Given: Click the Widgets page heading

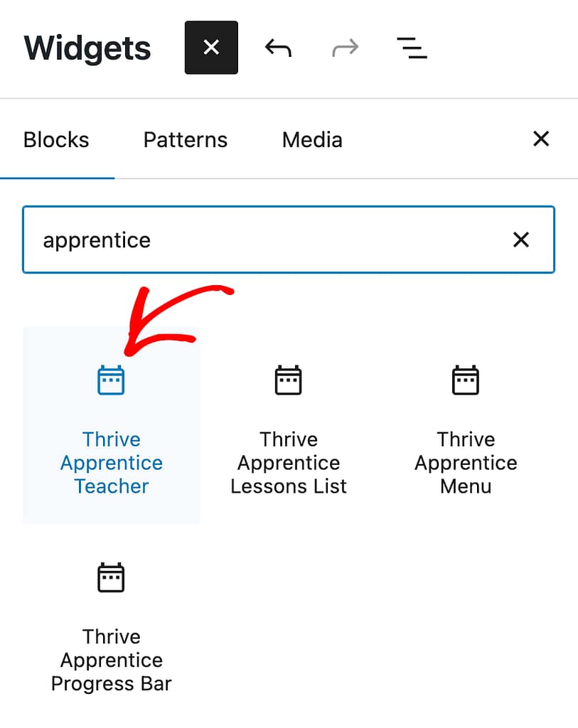Looking at the screenshot, I should coord(87,48).
